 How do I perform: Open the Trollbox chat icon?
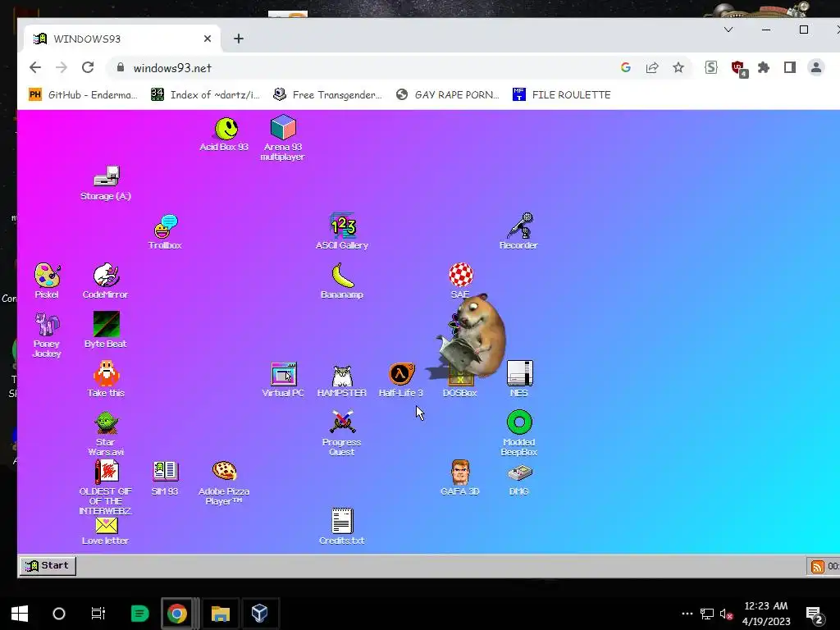[166, 232]
